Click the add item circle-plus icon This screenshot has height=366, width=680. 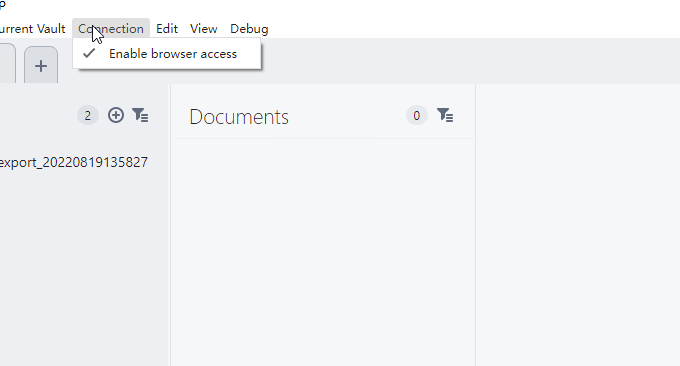coord(116,115)
